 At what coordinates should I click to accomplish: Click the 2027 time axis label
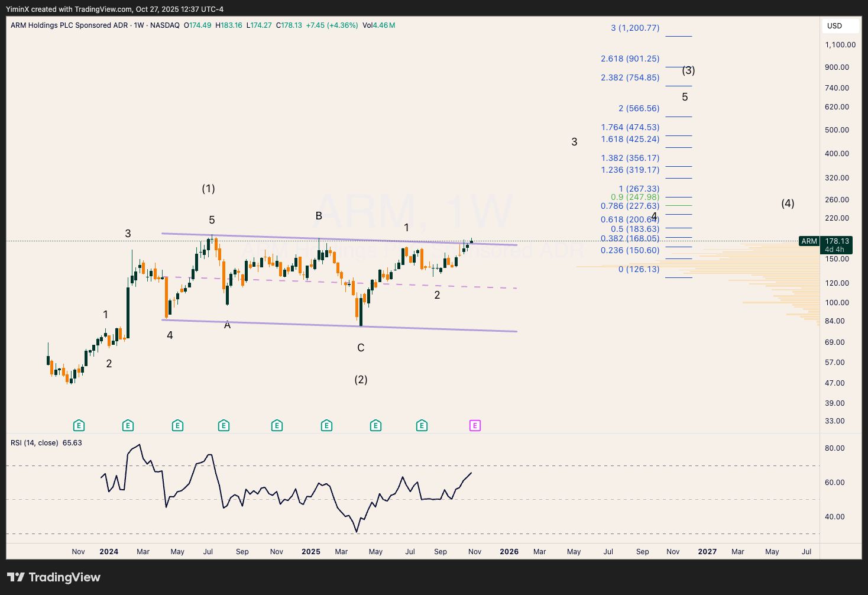point(707,551)
